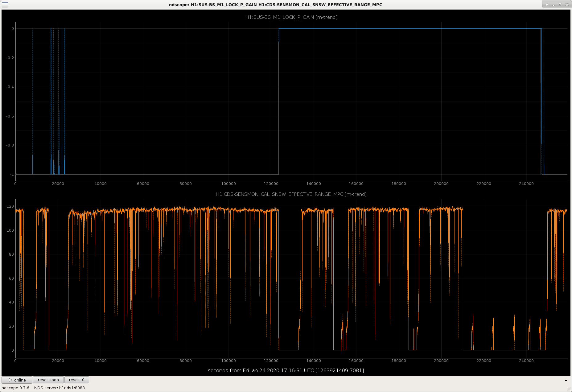Click the H1:CDS-SENSMON_CAL_SNSW_EFFECTIVE_RANGE_MPC plot title
This screenshot has width=572, height=392.
pyautogui.click(x=291, y=194)
